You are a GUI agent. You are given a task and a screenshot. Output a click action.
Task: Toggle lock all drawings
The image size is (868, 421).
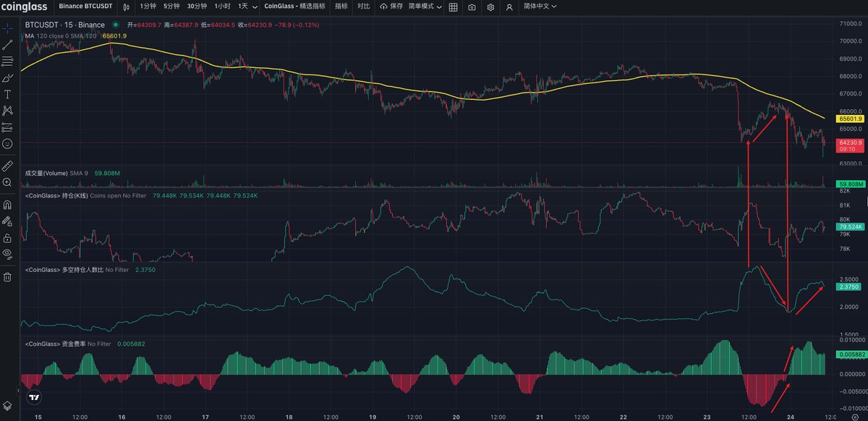[x=7, y=237]
